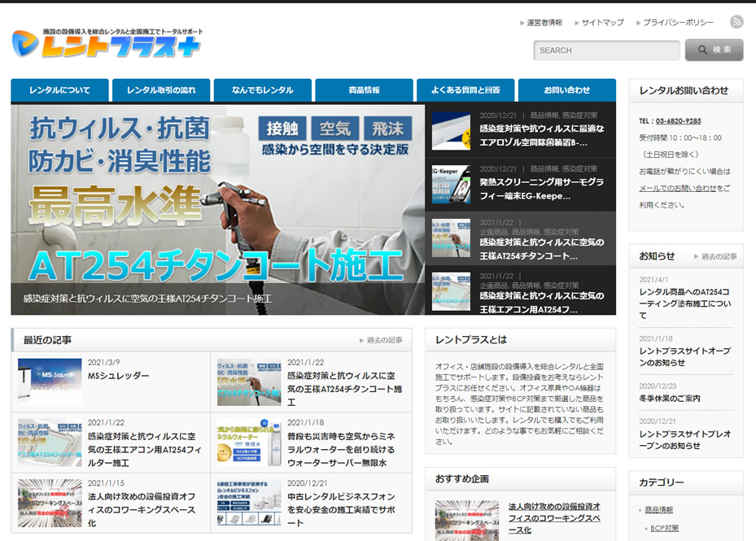Viewport: 756px width, 541px height.
Task: Open the 運営者情報 link
Action: [544, 23]
